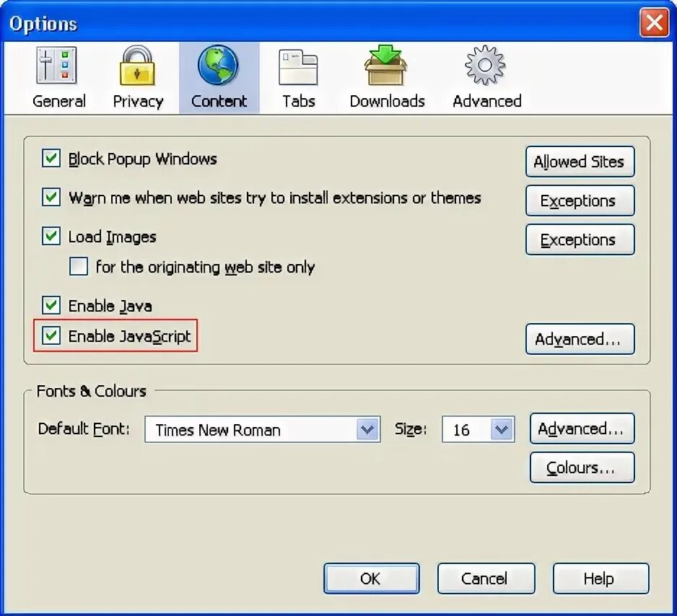677x616 pixels.
Task: Toggle the Enable Java checkbox
Action: 51,305
